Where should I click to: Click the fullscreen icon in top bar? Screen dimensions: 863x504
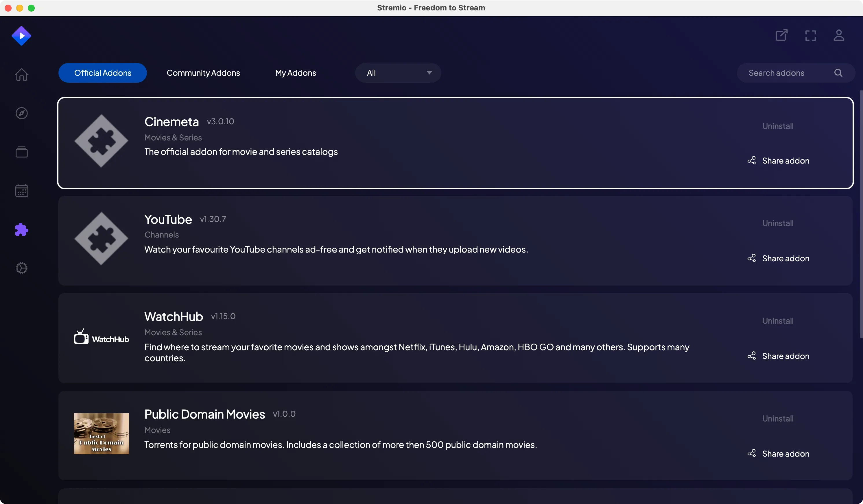[x=811, y=35]
